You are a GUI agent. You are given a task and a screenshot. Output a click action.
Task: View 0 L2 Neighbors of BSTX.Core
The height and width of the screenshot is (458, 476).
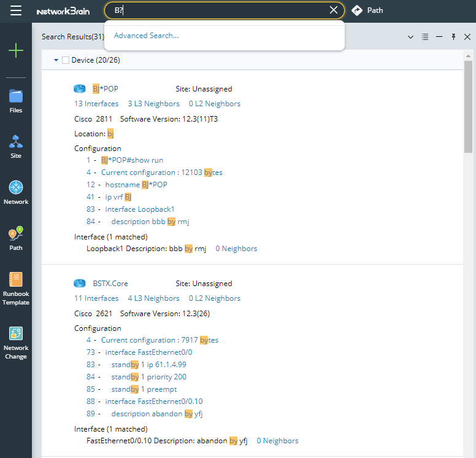pyautogui.click(x=215, y=298)
